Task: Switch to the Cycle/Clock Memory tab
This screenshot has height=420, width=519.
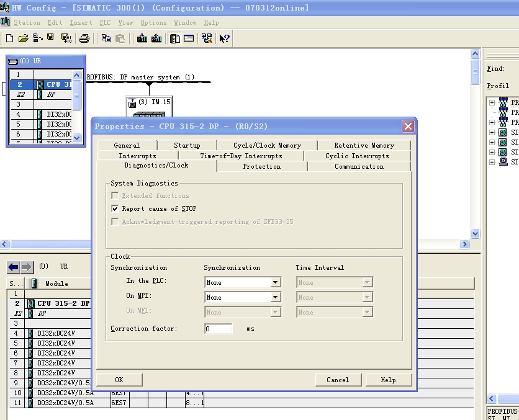Action: [267, 145]
